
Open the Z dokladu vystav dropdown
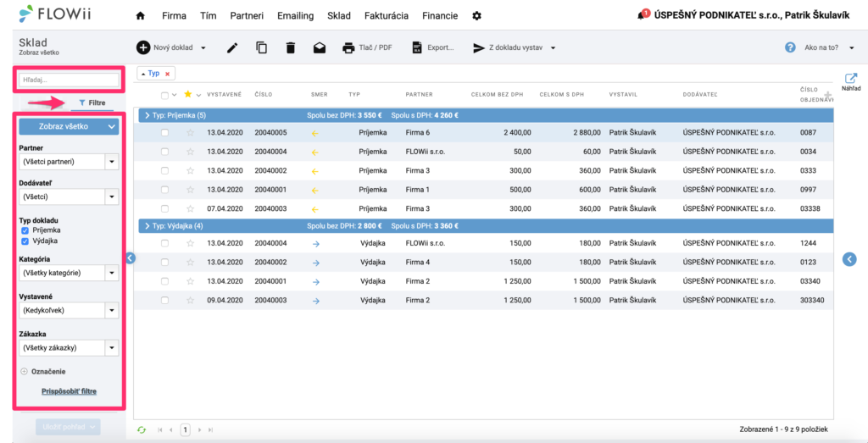click(515, 48)
